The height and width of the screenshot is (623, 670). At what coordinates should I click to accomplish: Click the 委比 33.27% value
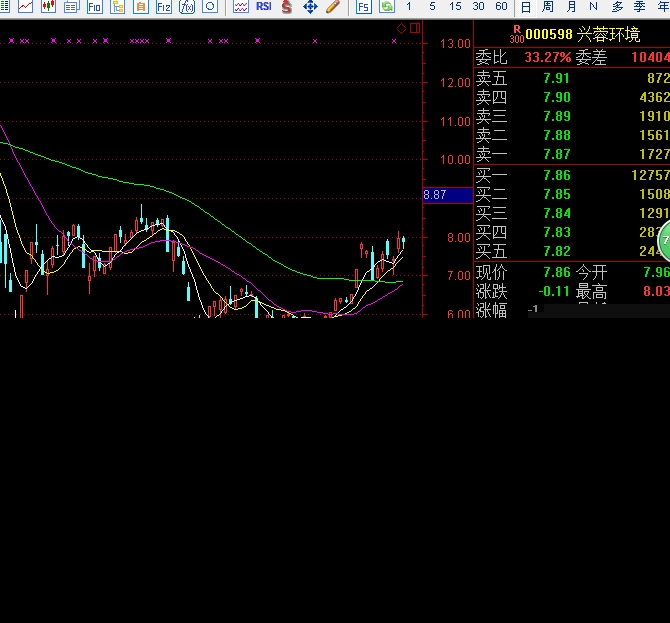[x=548, y=57]
